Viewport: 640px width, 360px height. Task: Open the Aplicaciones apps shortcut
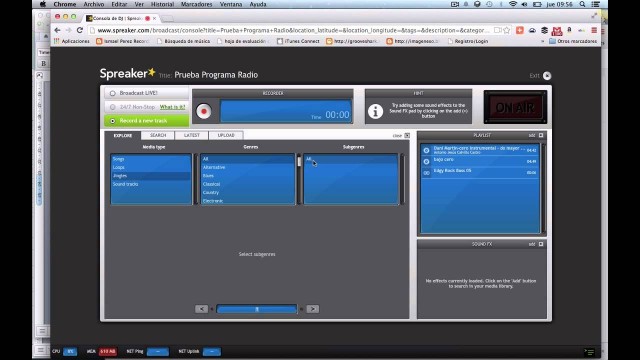click(x=72, y=41)
